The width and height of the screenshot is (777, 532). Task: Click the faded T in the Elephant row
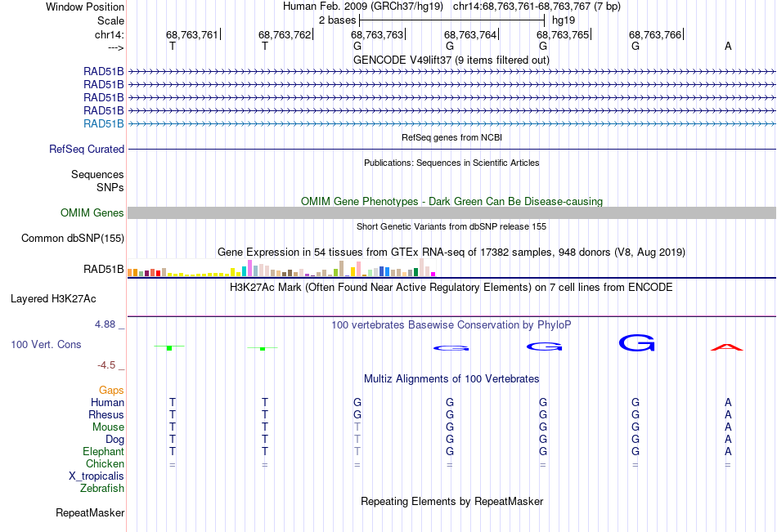click(357, 452)
